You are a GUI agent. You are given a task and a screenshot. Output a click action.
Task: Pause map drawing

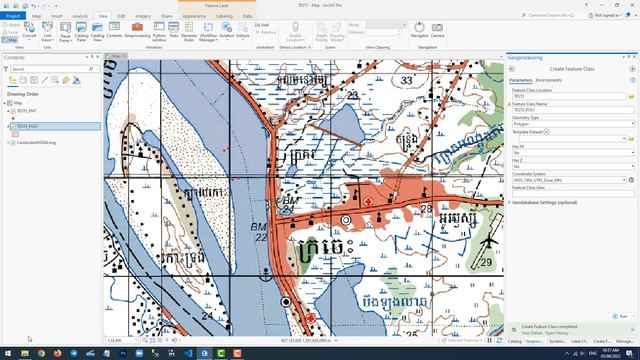click(490, 340)
